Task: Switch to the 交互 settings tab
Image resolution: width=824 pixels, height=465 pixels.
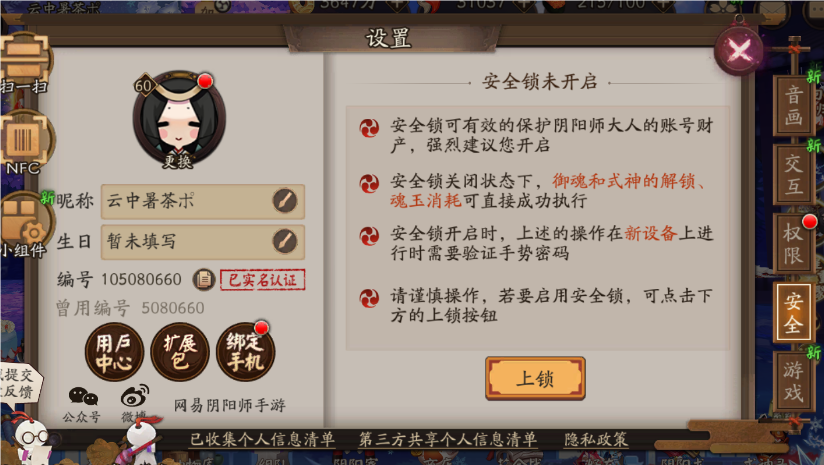Action: point(794,174)
